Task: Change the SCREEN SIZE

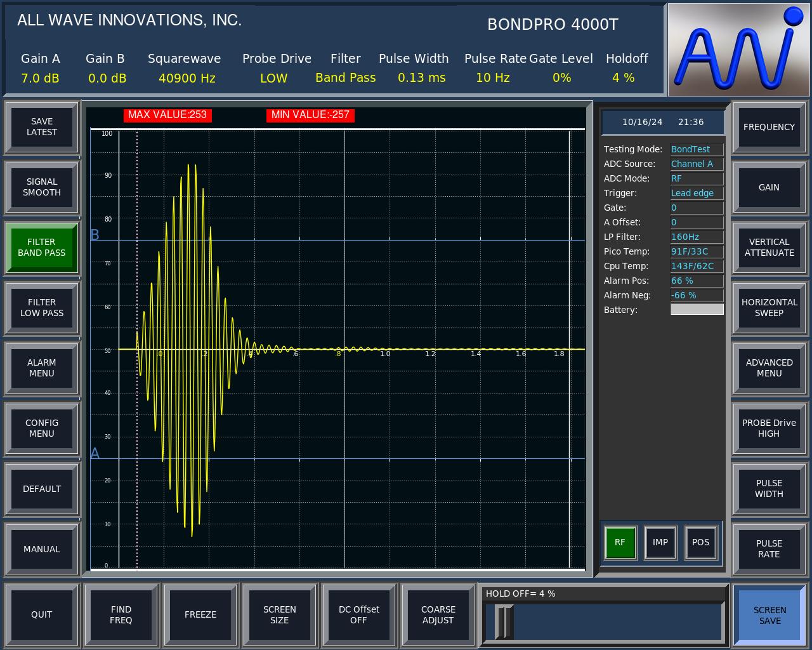Action: pos(280,614)
